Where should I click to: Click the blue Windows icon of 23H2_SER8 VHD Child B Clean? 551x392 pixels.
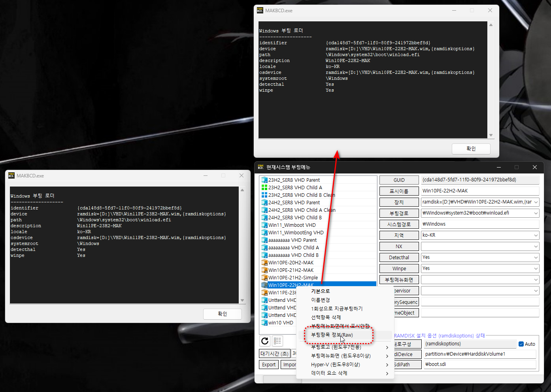264,195
